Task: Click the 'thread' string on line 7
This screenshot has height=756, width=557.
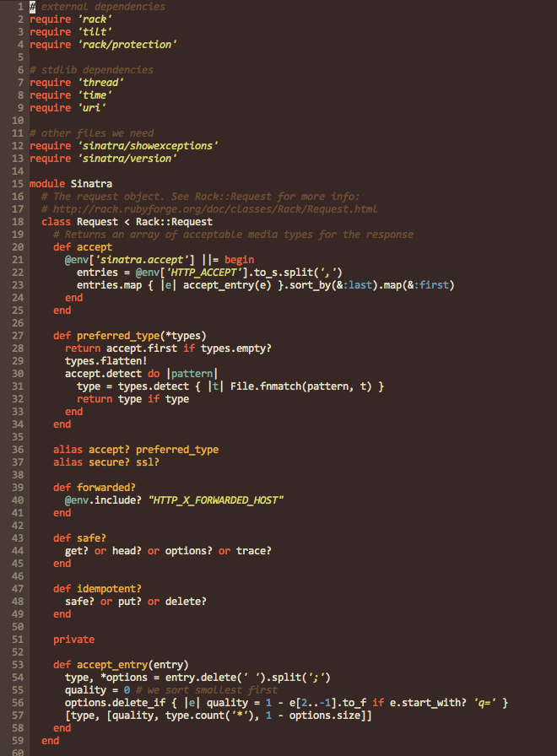Action: [x=100, y=83]
